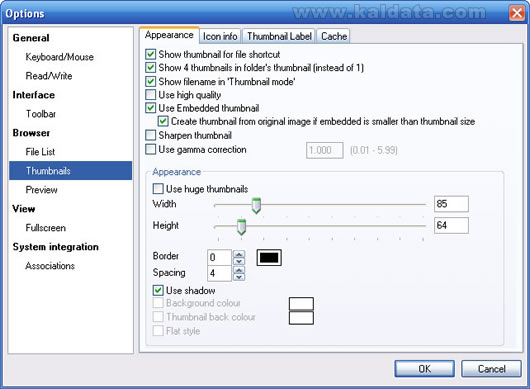Click the Cancel button
This screenshot has height=389, width=530.
(x=491, y=369)
